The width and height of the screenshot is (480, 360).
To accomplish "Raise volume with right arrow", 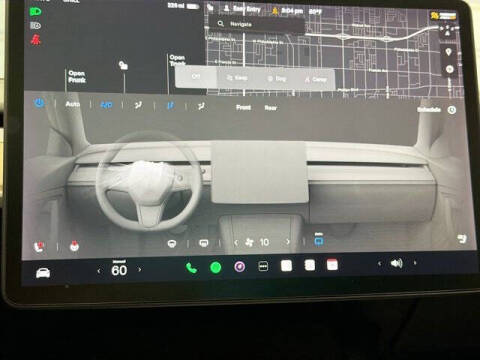I will click(415, 263).
